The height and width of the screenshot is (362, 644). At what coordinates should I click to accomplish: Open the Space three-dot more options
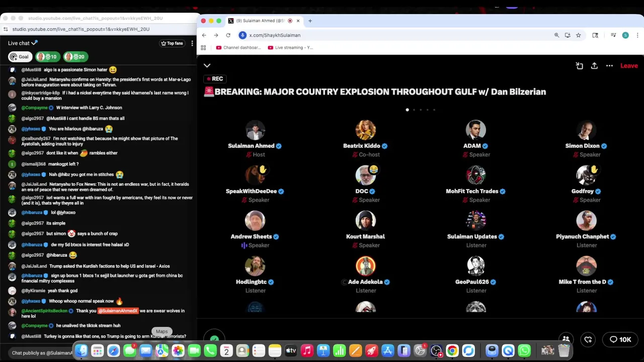[x=609, y=66]
